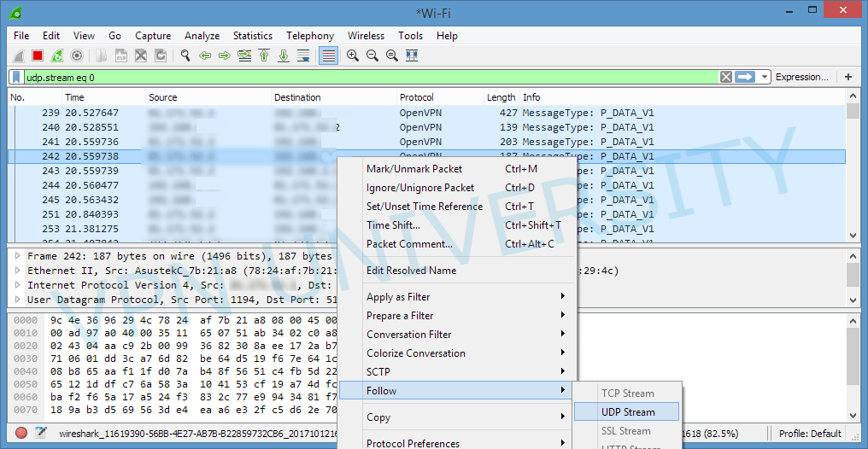Click the udp.stream eq 0 filter field

371,78
